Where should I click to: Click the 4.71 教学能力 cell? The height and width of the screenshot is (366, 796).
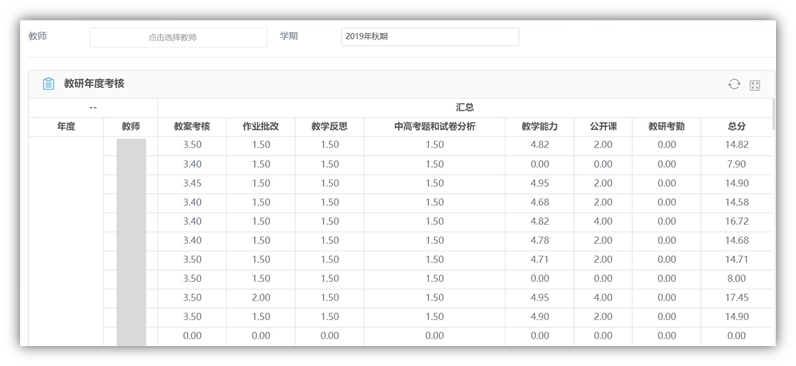pyautogui.click(x=540, y=259)
